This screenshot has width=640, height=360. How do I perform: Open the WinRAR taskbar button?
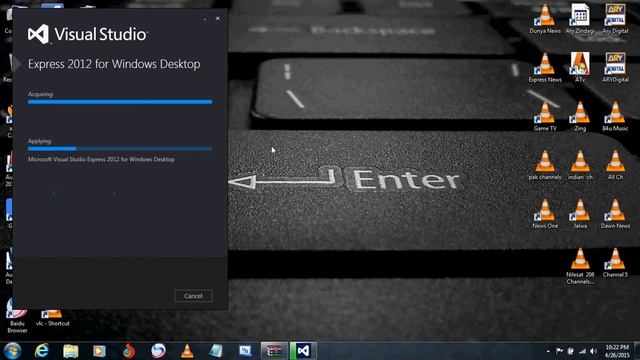coord(274,351)
